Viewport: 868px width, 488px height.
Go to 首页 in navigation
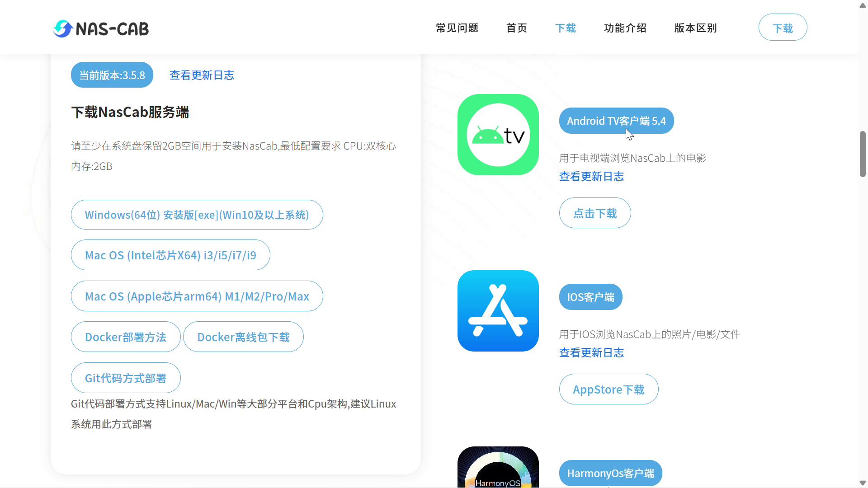click(517, 28)
